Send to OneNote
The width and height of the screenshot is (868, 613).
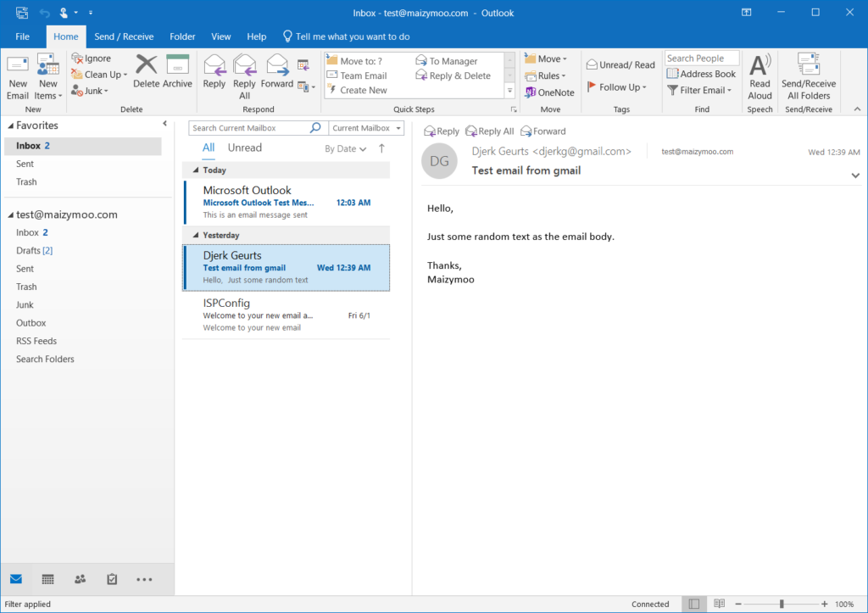click(549, 92)
